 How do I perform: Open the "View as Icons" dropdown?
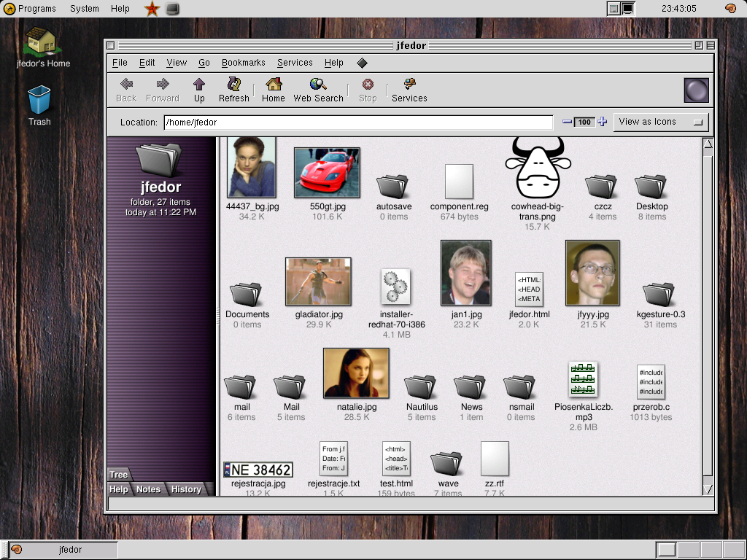coord(660,122)
